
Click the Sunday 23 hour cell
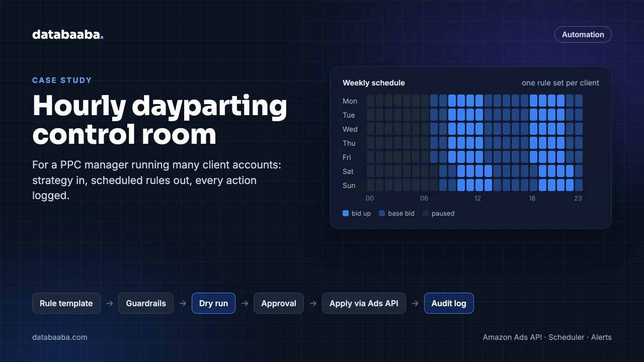[x=579, y=185]
